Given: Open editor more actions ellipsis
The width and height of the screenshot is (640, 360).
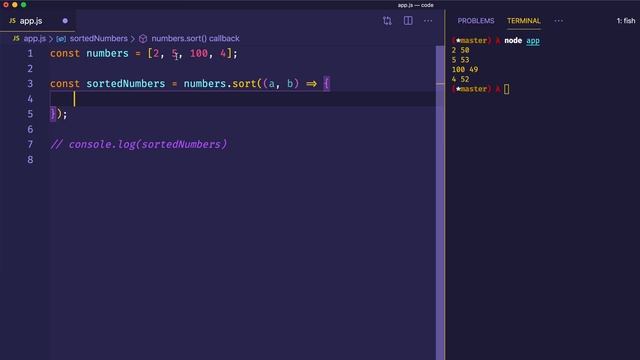Looking at the screenshot, I should 428,21.
